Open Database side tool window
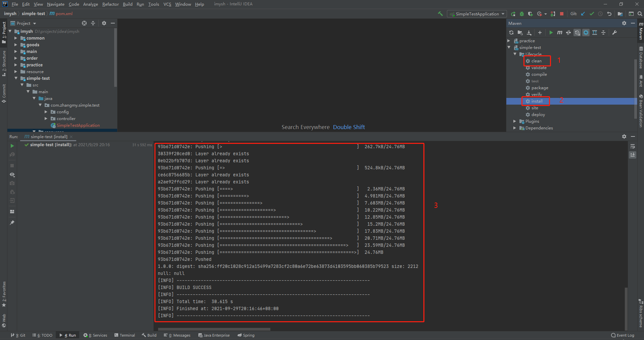The width and height of the screenshot is (644, 340). pos(641,58)
